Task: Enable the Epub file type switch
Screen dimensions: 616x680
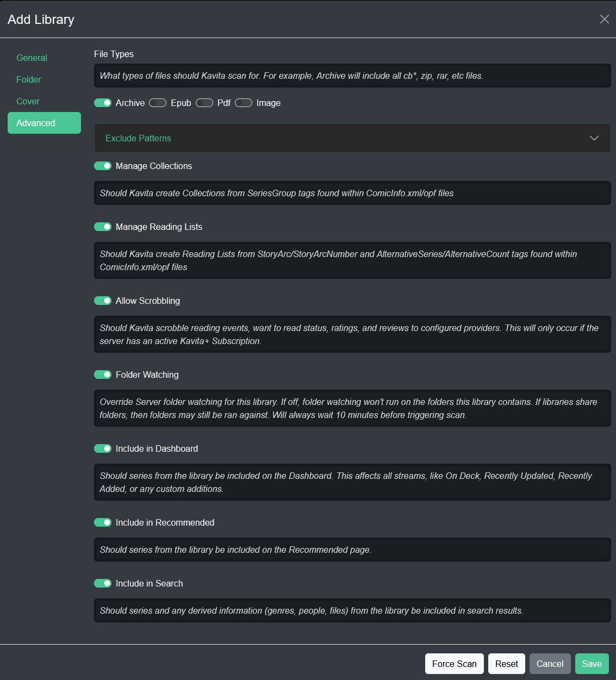Action: point(158,103)
